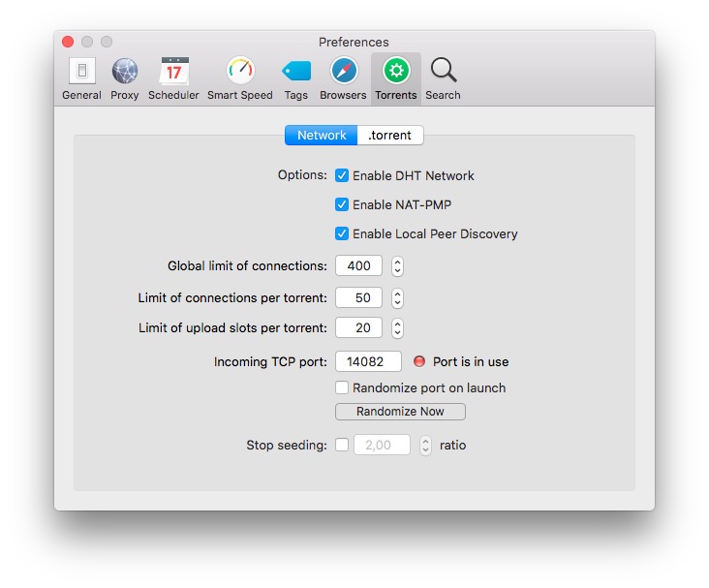Switch to the .torrent tab

pyautogui.click(x=390, y=136)
